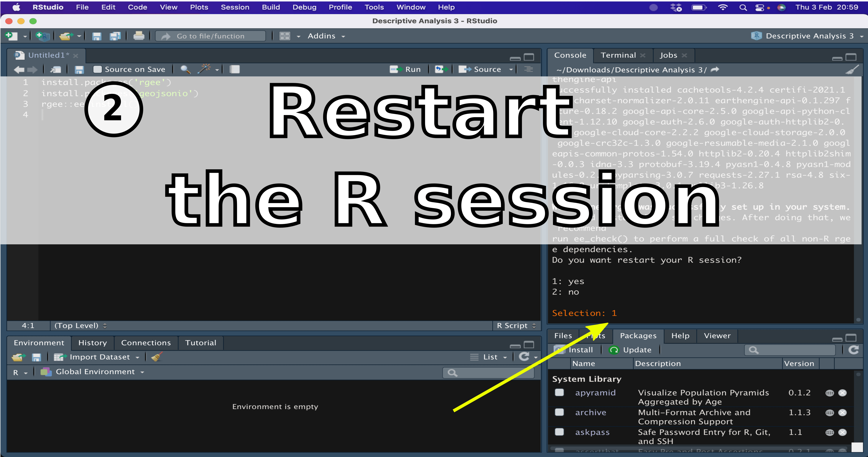Click the forward arrow in source editor
Image resolution: width=868 pixels, height=457 pixels.
32,69
